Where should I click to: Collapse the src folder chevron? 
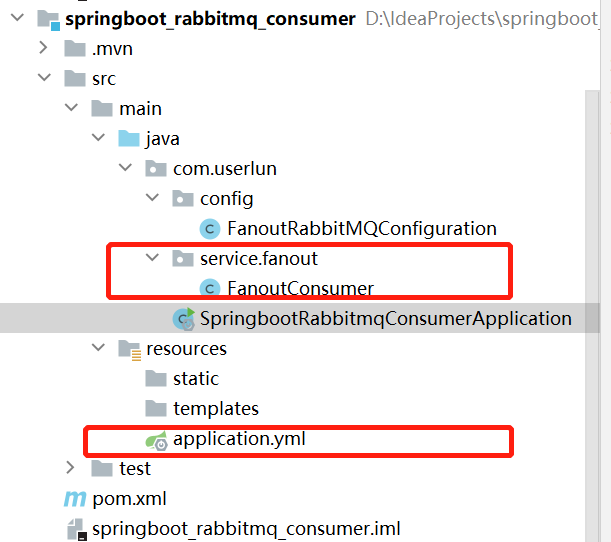[44, 77]
